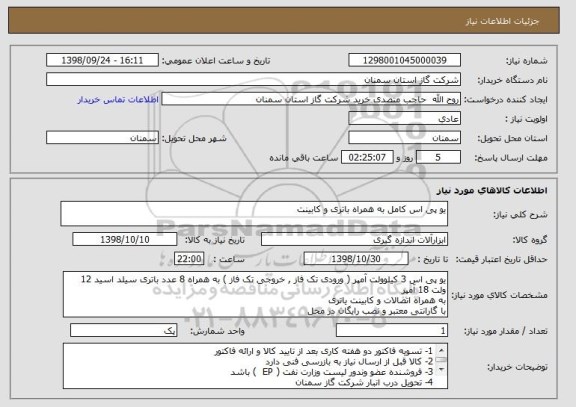This screenshot has width=576, height=407.
Task: Click the تاریخ نیاز به کالا label
Action: coord(215,240)
